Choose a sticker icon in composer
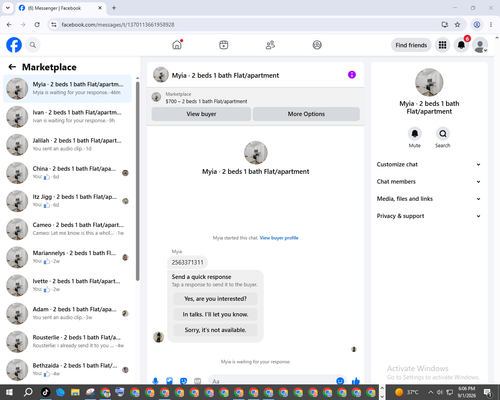Screen dimensions: 500x400 point(183,381)
